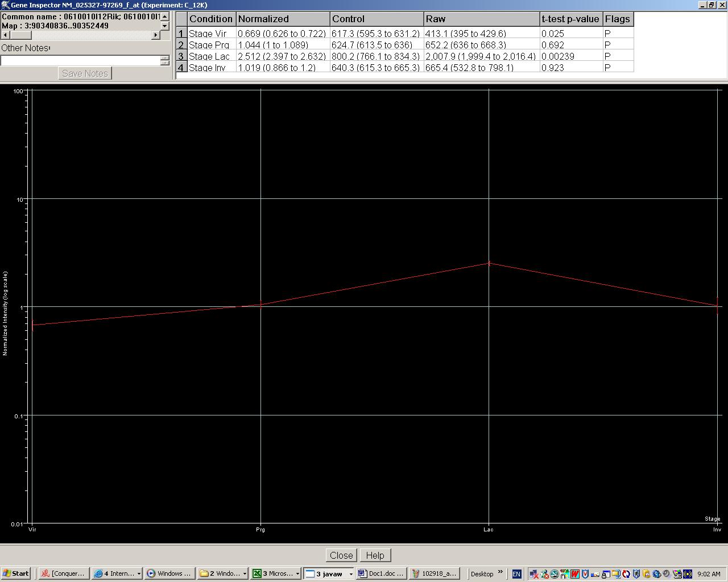The image size is (728, 582).
Task: Open the Conquer taskbar application
Action: 63,573
